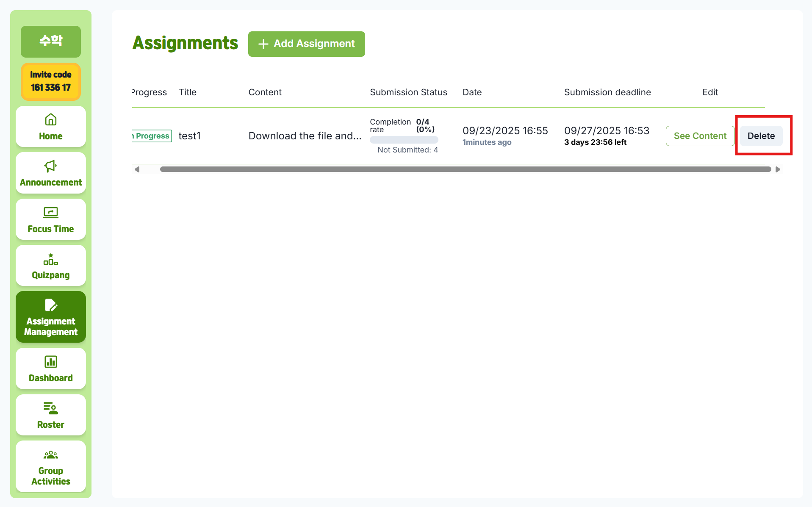Click the Announcement megaphone icon
812x507 pixels.
pyautogui.click(x=51, y=166)
